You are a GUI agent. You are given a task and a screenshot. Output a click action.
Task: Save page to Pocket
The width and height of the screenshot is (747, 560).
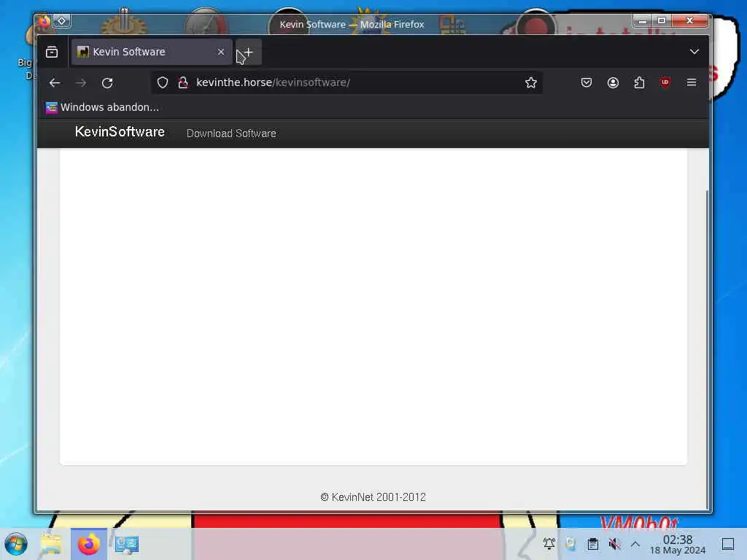tap(587, 82)
